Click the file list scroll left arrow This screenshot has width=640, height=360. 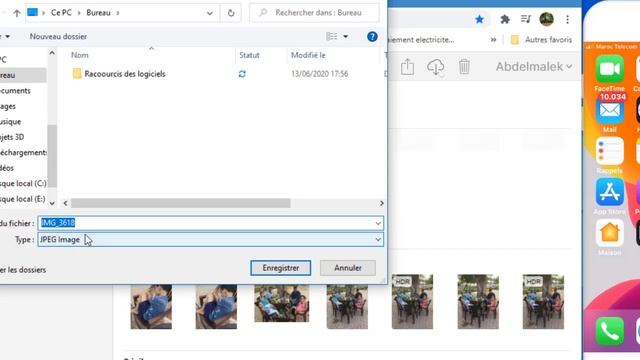tap(65, 203)
